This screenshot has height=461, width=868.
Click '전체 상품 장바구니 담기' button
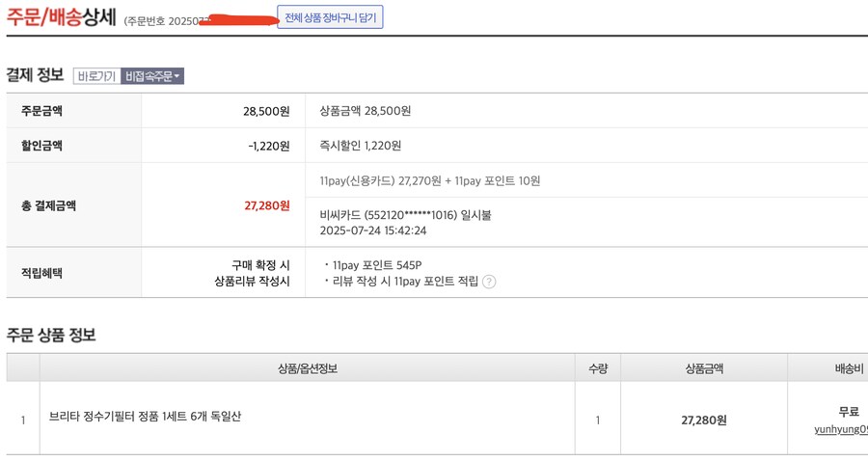pos(330,17)
